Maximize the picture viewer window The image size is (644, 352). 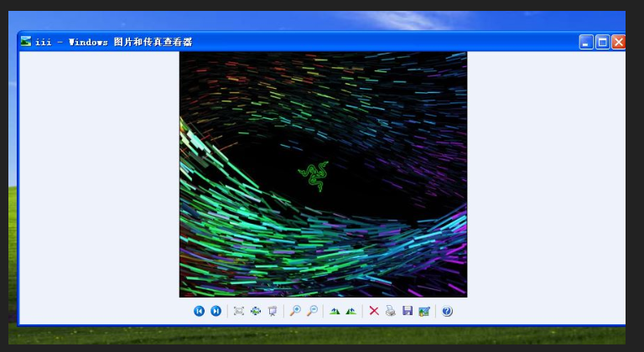tap(603, 42)
